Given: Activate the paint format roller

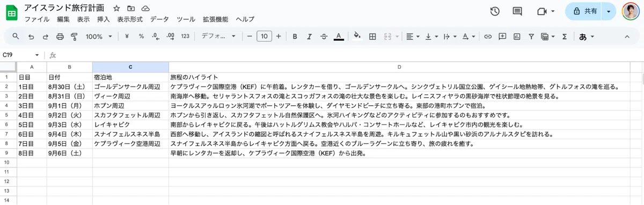Looking at the screenshot, I should [74, 36].
